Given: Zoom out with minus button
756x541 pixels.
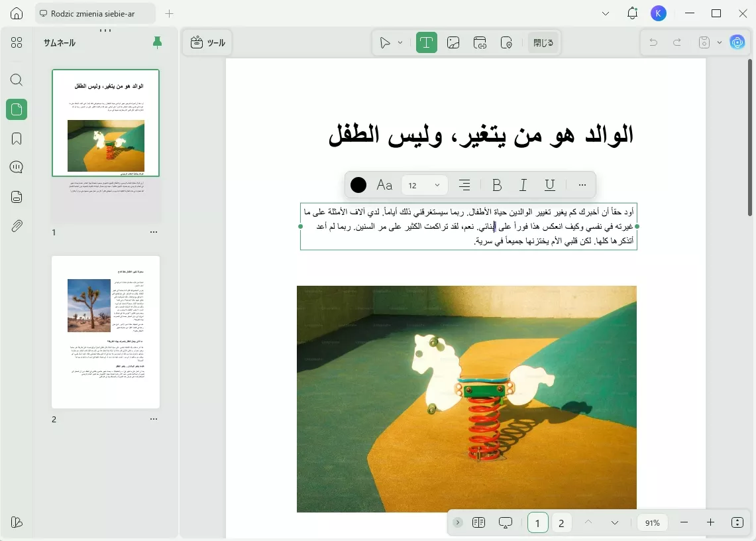Looking at the screenshot, I should [684, 522].
